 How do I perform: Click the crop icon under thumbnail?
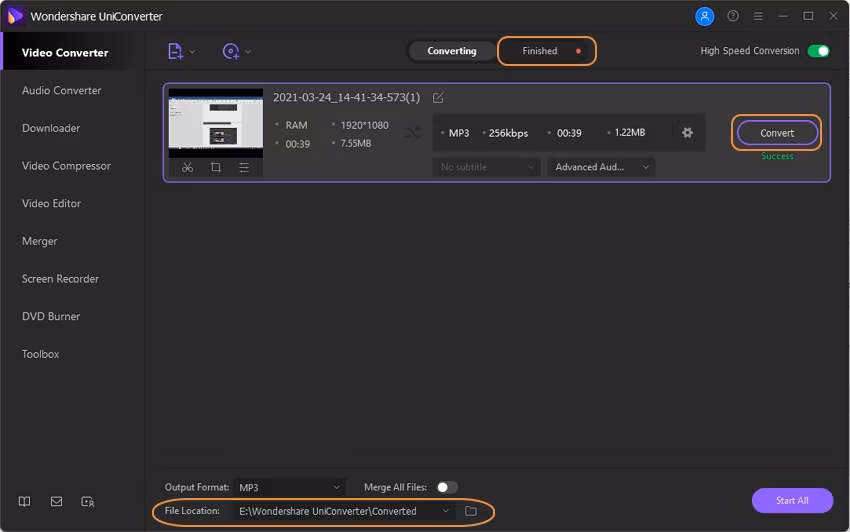(x=216, y=168)
